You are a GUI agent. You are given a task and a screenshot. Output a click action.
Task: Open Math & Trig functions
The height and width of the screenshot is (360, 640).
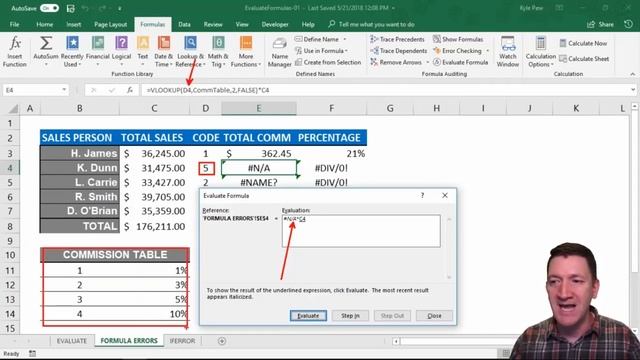pyautogui.click(x=218, y=51)
